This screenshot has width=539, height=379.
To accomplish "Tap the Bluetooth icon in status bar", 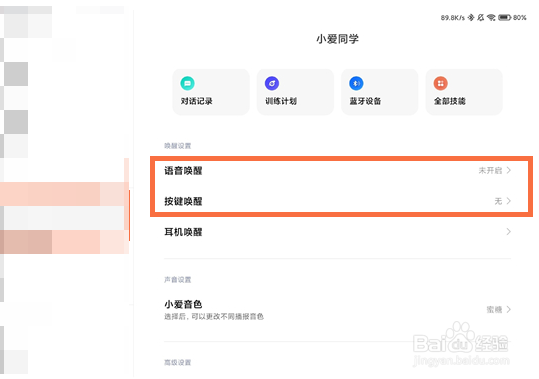I will pos(471,18).
